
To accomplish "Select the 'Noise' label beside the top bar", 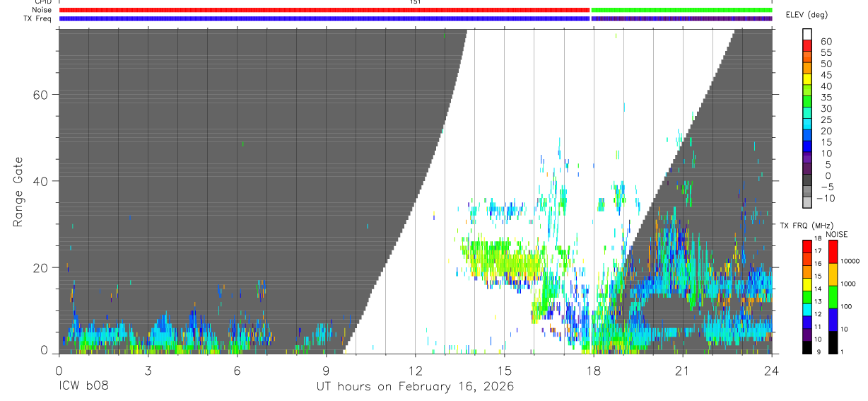I will 42,10.
